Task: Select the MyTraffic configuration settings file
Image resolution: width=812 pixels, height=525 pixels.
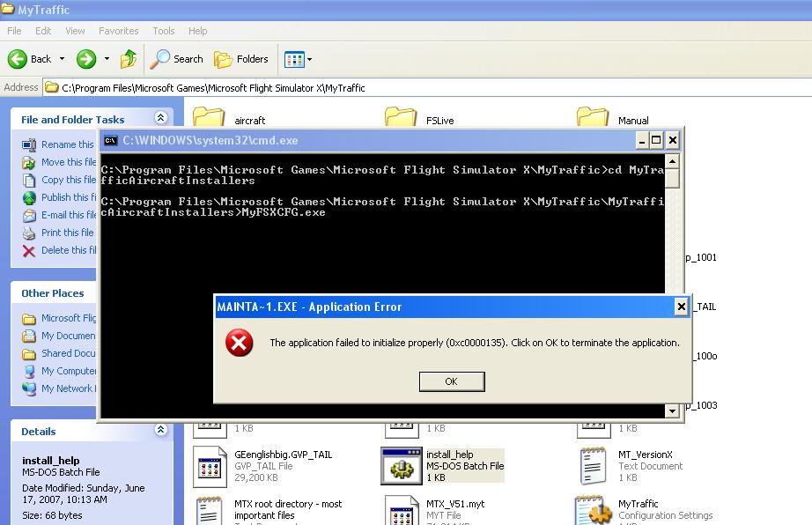Action: coord(645,510)
